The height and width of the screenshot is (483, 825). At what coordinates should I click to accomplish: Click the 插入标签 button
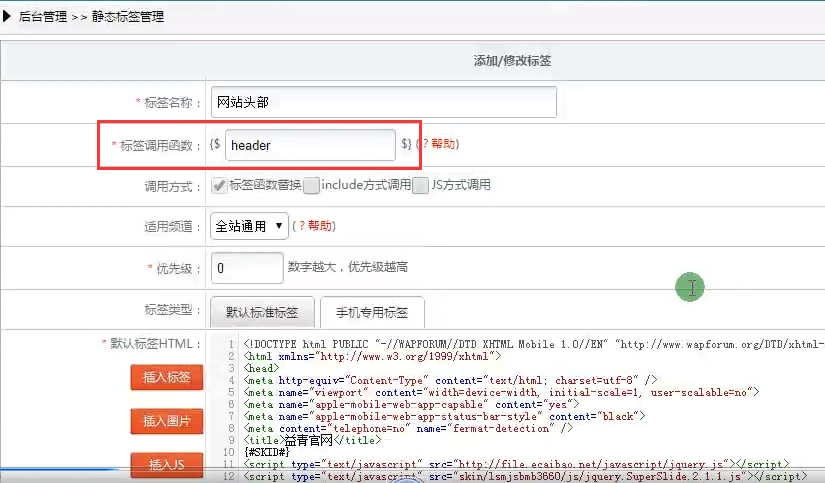(x=167, y=377)
